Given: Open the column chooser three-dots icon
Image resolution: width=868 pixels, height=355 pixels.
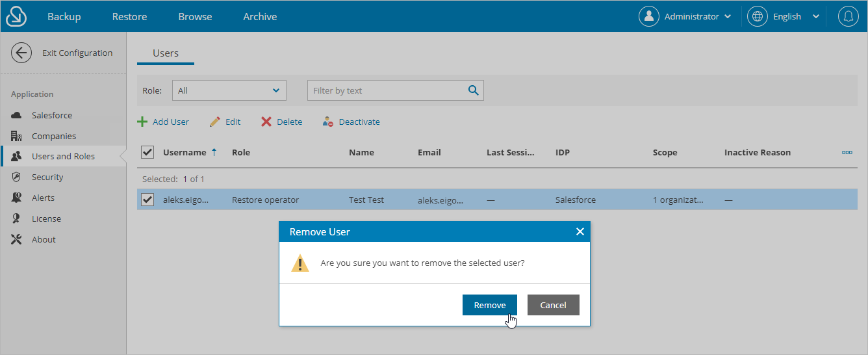Looking at the screenshot, I should coord(847,152).
